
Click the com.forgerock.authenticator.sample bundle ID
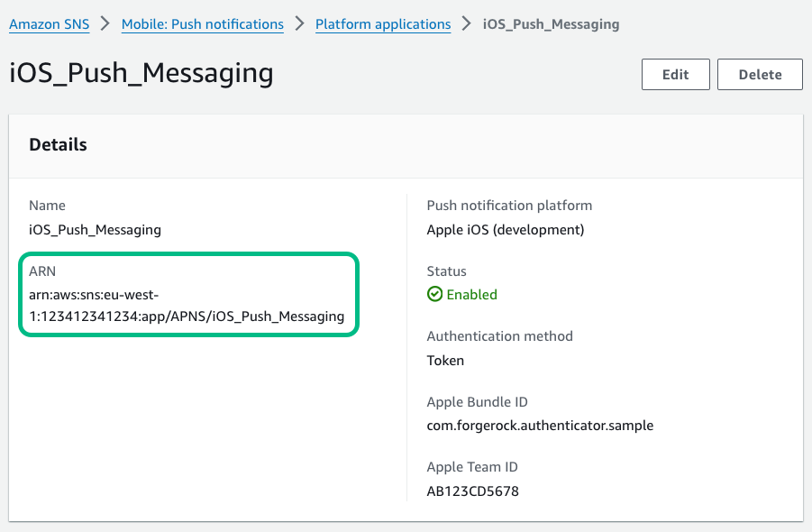[x=540, y=426]
